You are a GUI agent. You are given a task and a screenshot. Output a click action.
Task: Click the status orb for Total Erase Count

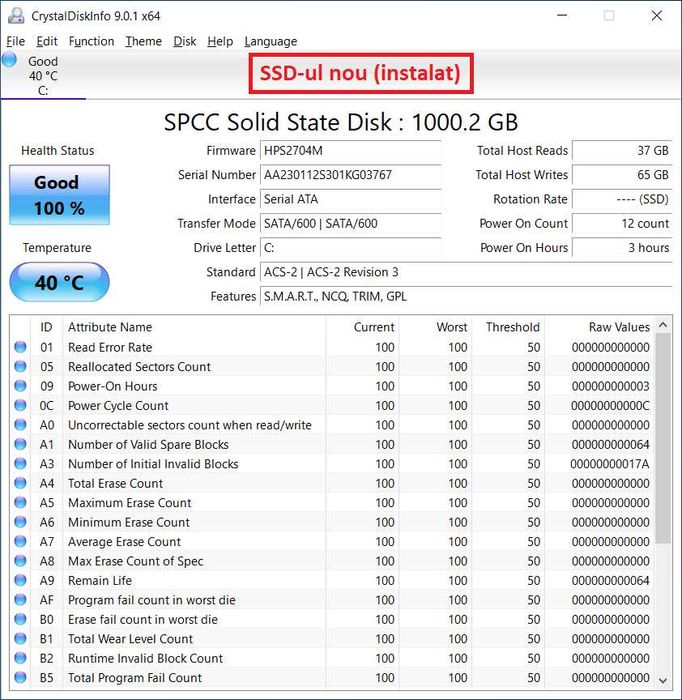click(20, 484)
